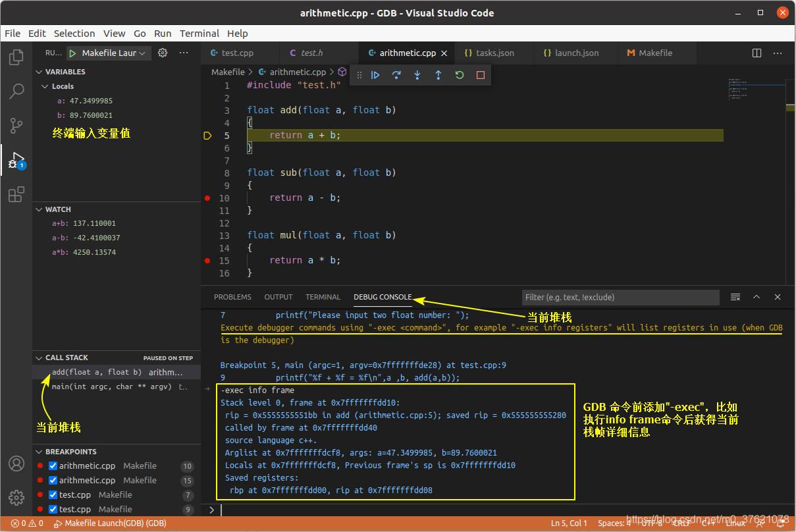
Task: Open the errors and warnings status item
Action: click(27, 523)
